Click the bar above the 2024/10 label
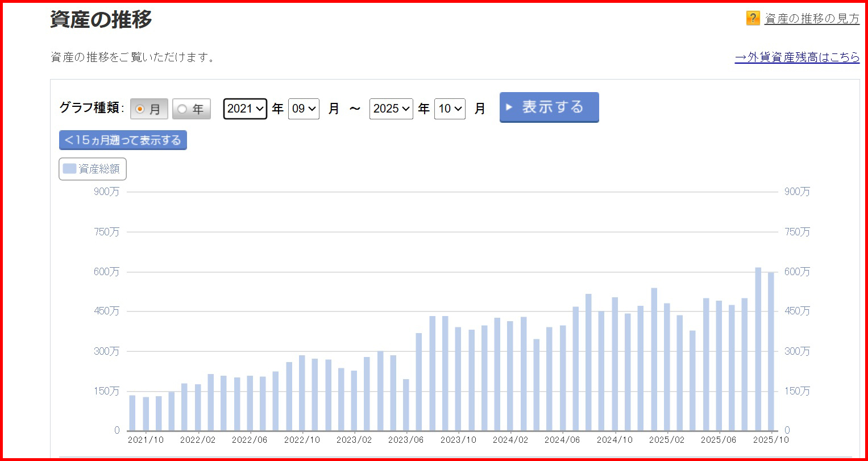 click(x=614, y=364)
